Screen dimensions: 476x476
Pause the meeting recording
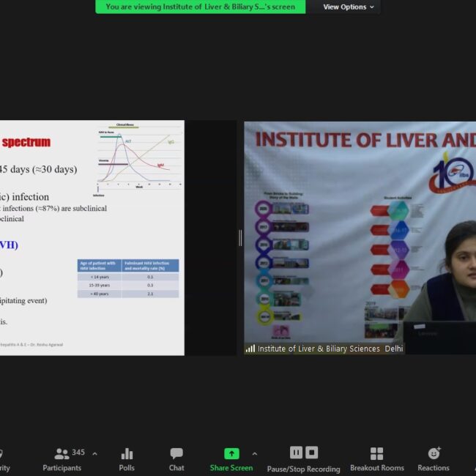coord(296,453)
